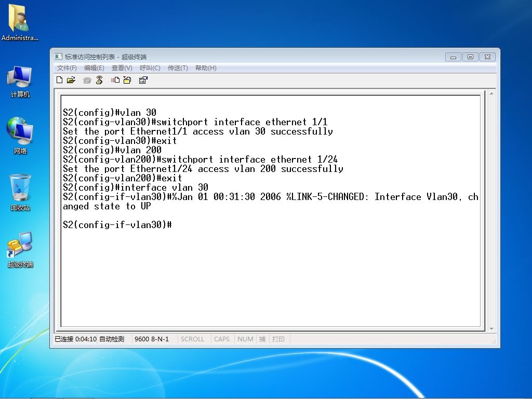Click the 捕 capture indicator in the status bar

tap(262, 339)
